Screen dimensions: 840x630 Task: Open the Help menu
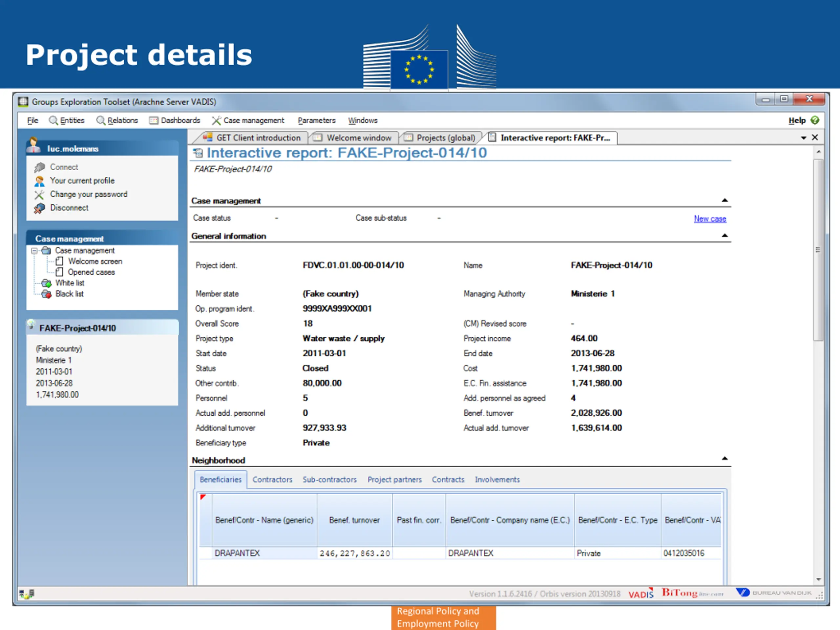pyautogui.click(x=797, y=120)
